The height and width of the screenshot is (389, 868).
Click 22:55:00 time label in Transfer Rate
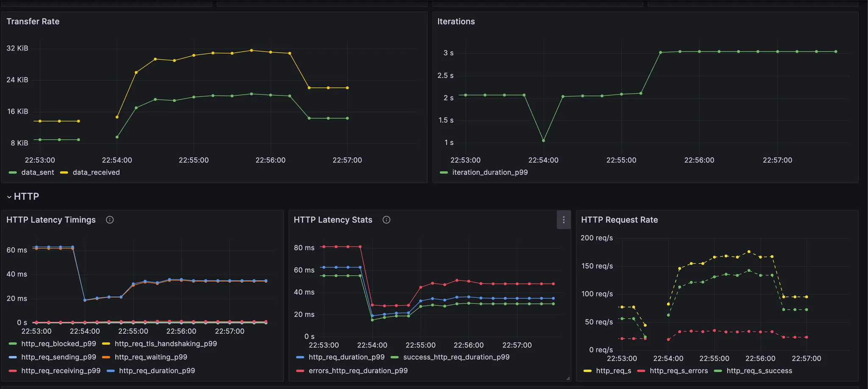pyautogui.click(x=194, y=160)
